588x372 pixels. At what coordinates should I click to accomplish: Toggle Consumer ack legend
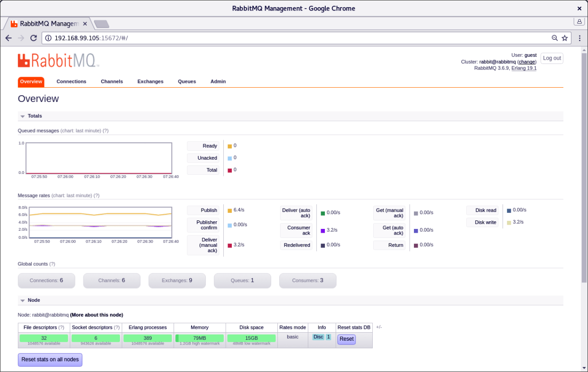pos(296,230)
